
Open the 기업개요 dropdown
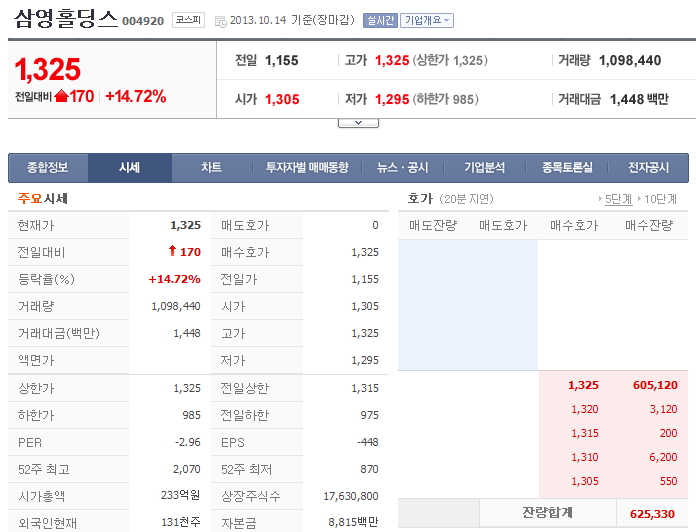427,20
